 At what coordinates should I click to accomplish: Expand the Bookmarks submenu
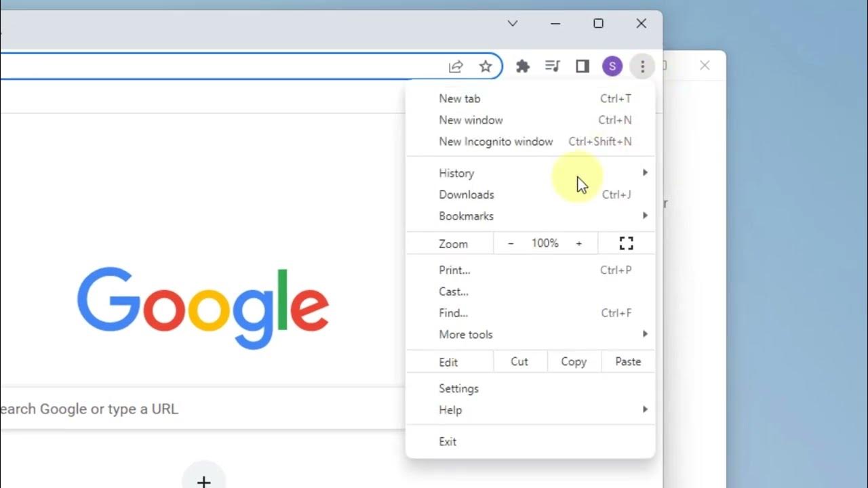[x=530, y=216]
